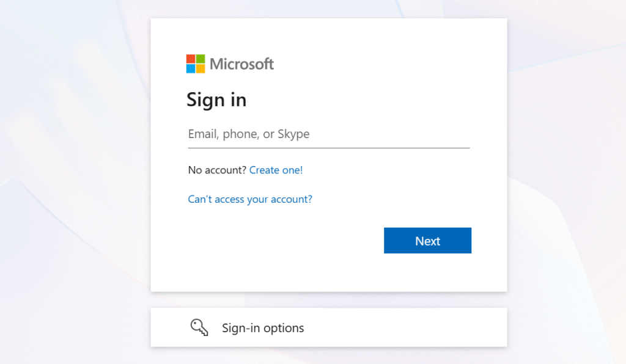626x364 pixels.
Task: Click the "Next" label text
Action: (427, 241)
